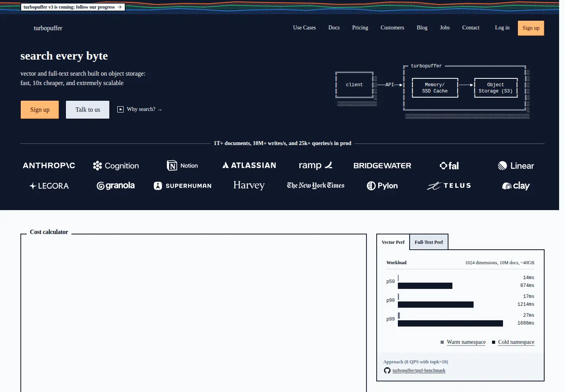Click the Log in link
This screenshot has height=392, width=565.
point(502,28)
